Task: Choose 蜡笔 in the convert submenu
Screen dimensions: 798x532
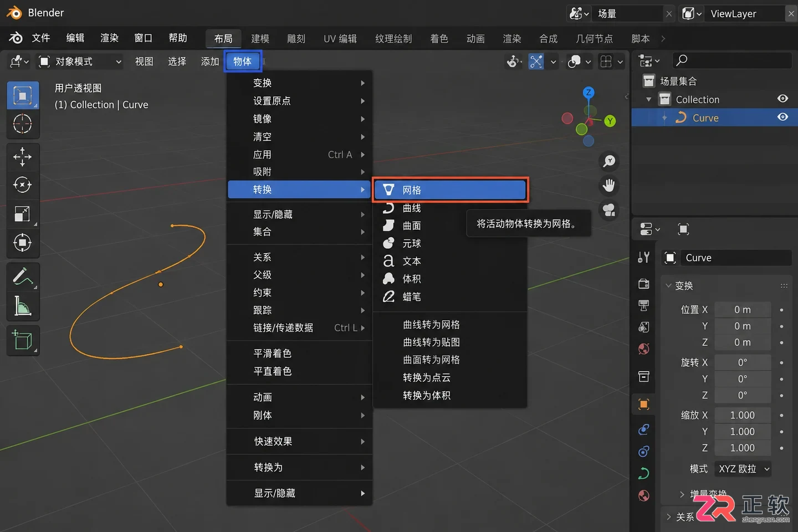Action: point(450,296)
